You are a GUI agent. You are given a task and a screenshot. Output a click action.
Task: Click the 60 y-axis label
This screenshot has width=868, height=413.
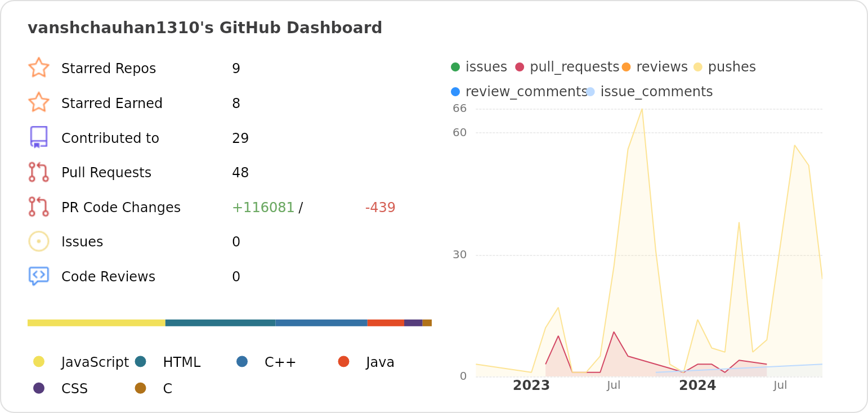point(460,133)
